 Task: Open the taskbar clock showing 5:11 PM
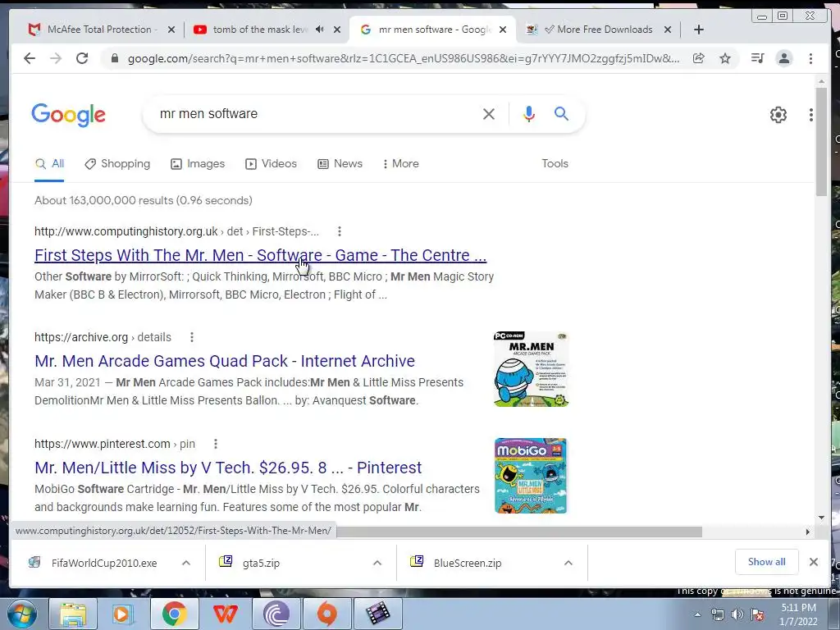point(798,614)
